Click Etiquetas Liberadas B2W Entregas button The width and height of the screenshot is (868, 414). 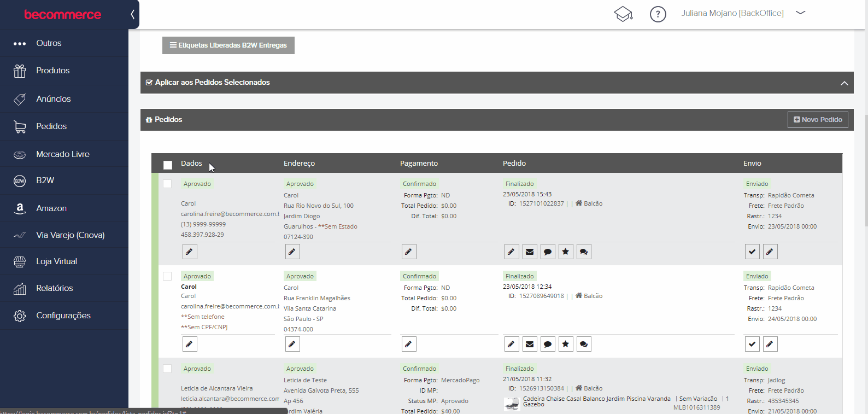pyautogui.click(x=228, y=45)
